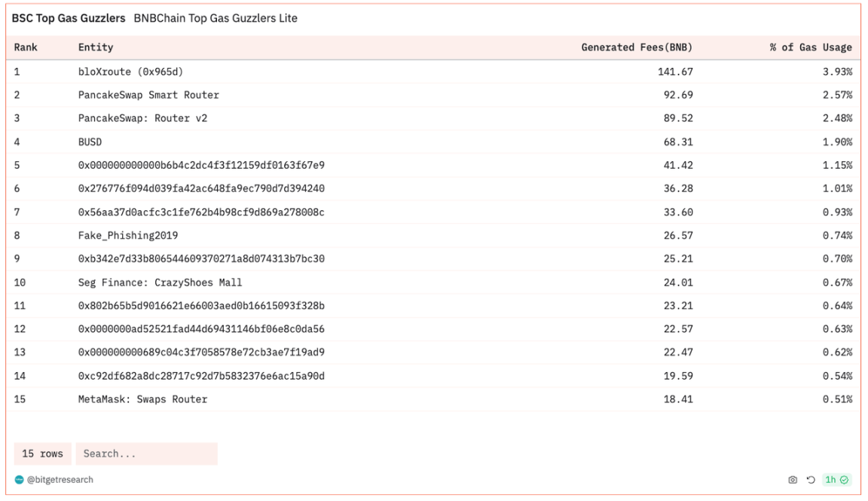This screenshot has height=501, width=868.
Task: Click the Search... input field
Action: tap(146, 454)
